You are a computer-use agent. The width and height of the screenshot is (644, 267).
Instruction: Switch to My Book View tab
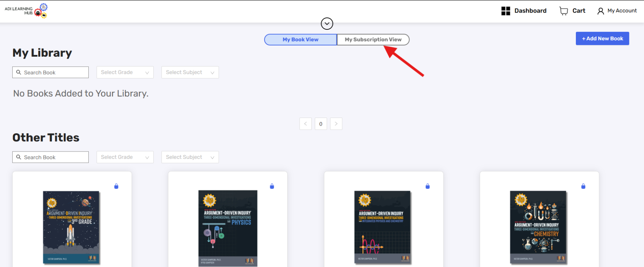pos(301,40)
